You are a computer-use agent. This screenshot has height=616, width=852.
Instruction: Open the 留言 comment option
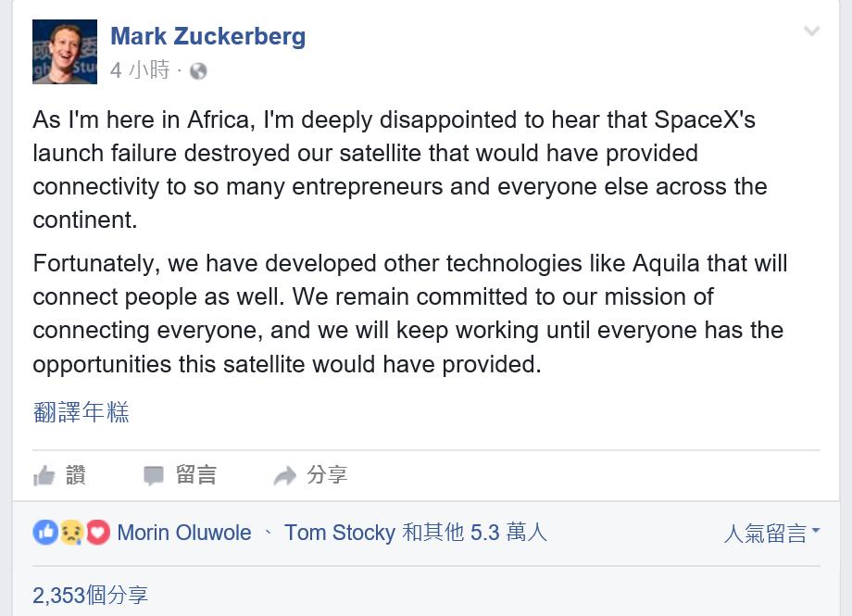[196, 474]
